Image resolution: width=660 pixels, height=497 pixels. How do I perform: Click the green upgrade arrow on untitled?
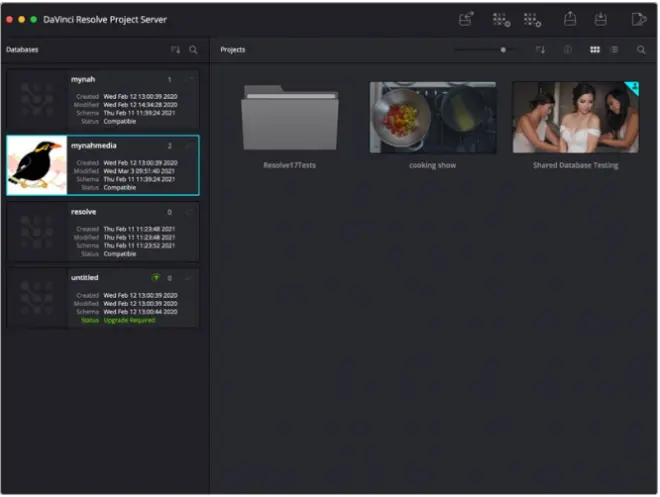click(x=156, y=277)
